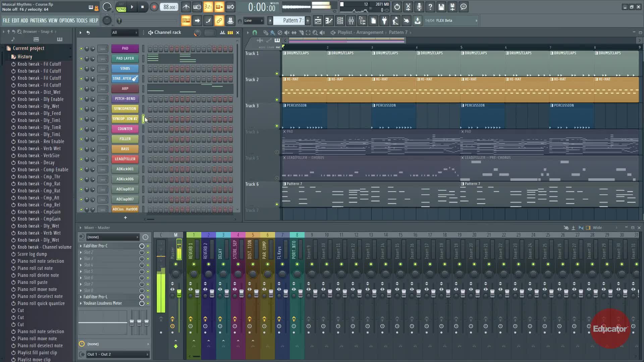644x362 pixels.
Task: Click the microphone recording icon
Action: point(419,7)
